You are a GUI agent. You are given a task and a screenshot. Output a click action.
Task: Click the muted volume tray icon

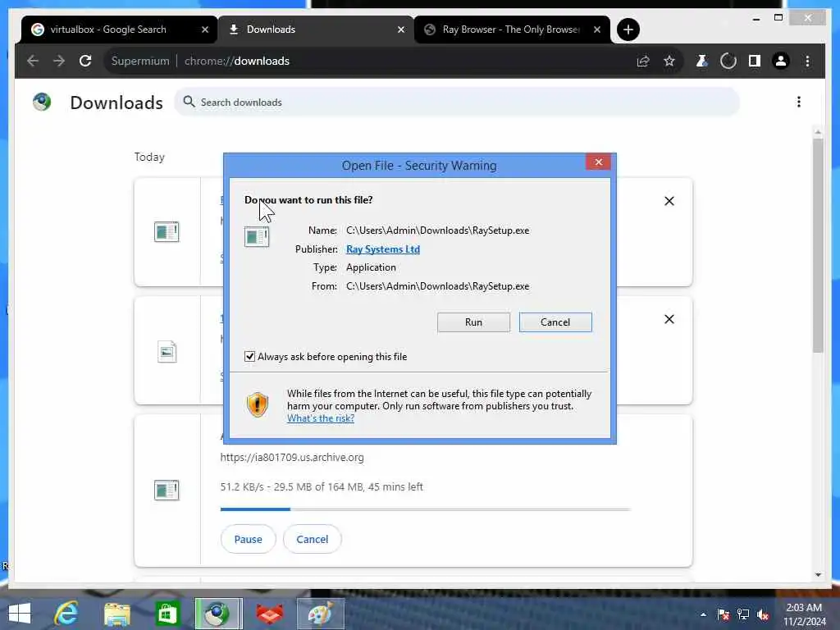(763, 614)
